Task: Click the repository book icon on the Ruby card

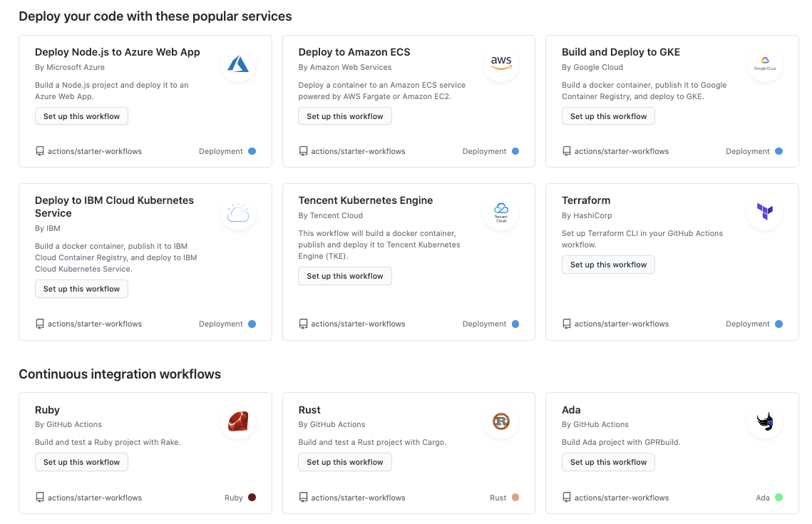Action: (40, 497)
